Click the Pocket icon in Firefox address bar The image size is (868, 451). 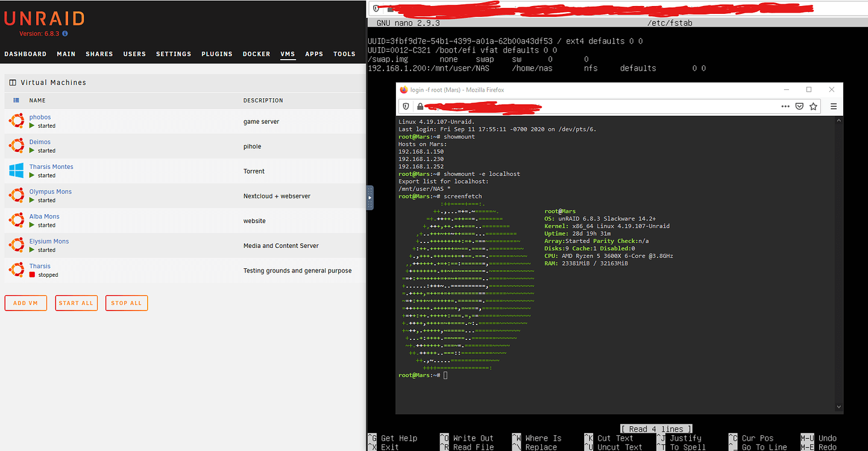(799, 106)
